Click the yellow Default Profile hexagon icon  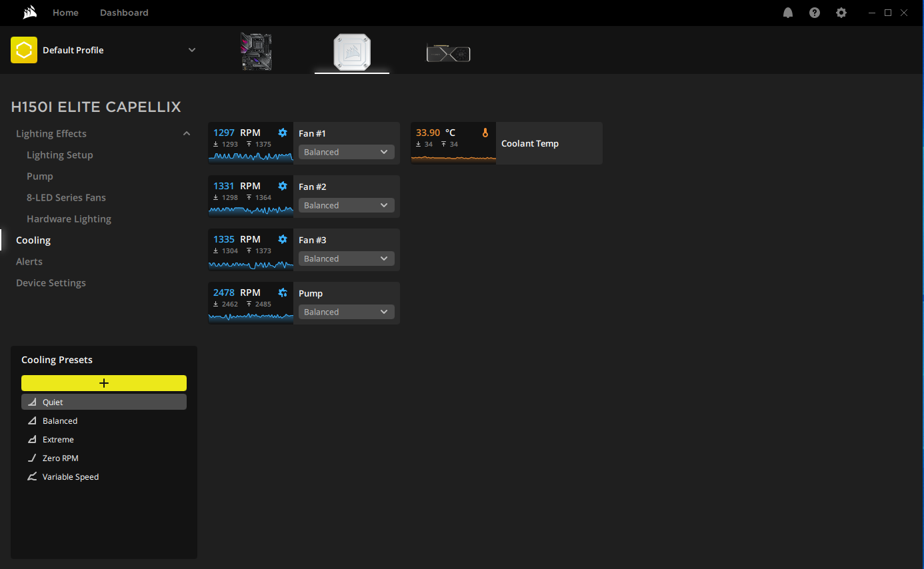24,50
